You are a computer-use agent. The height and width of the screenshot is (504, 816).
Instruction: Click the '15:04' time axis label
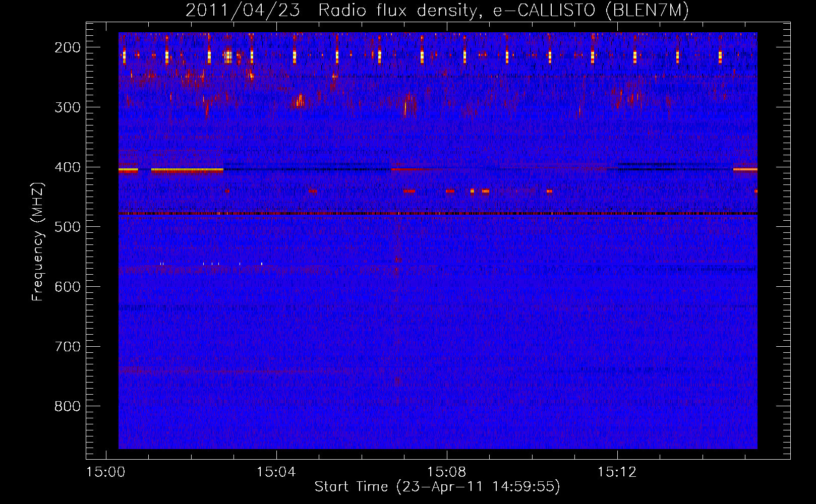(x=276, y=472)
